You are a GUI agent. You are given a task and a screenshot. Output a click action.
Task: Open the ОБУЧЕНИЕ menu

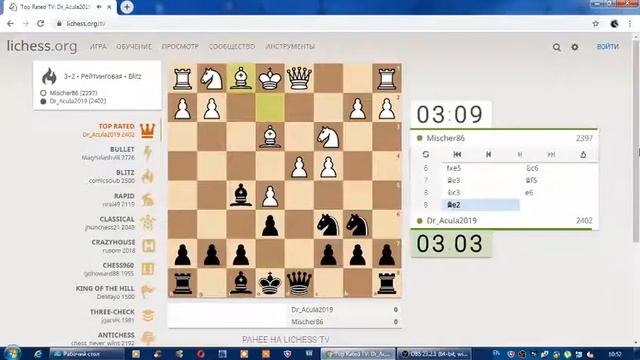click(x=134, y=47)
